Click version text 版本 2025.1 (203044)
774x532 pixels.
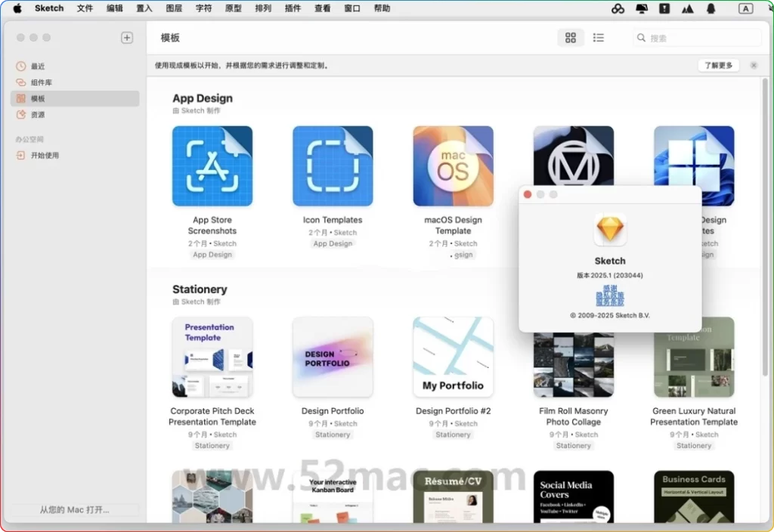click(610, 275)
